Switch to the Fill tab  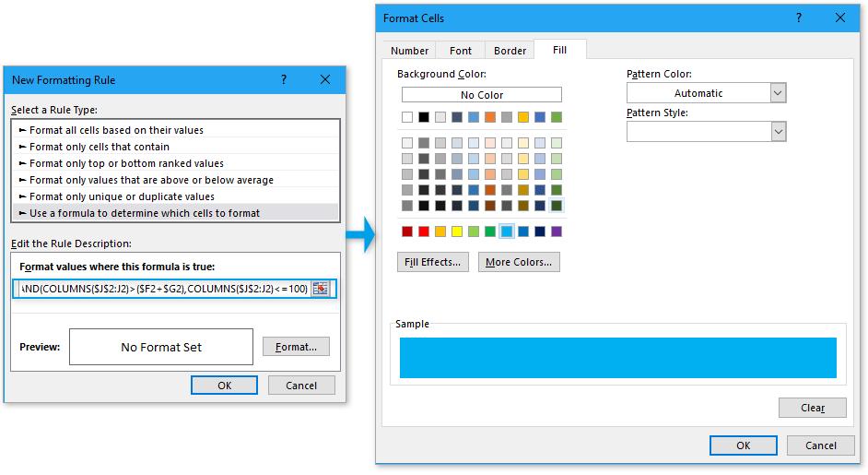(x=559, y=50)
